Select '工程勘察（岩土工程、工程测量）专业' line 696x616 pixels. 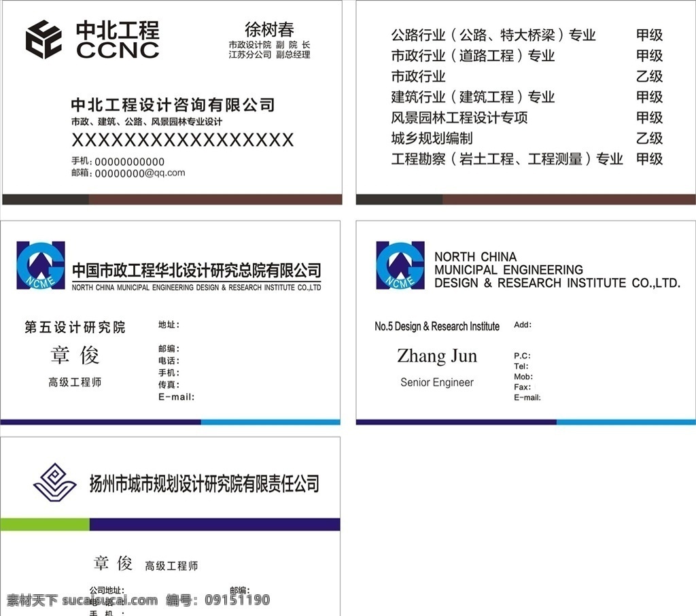tap(507, 158)
